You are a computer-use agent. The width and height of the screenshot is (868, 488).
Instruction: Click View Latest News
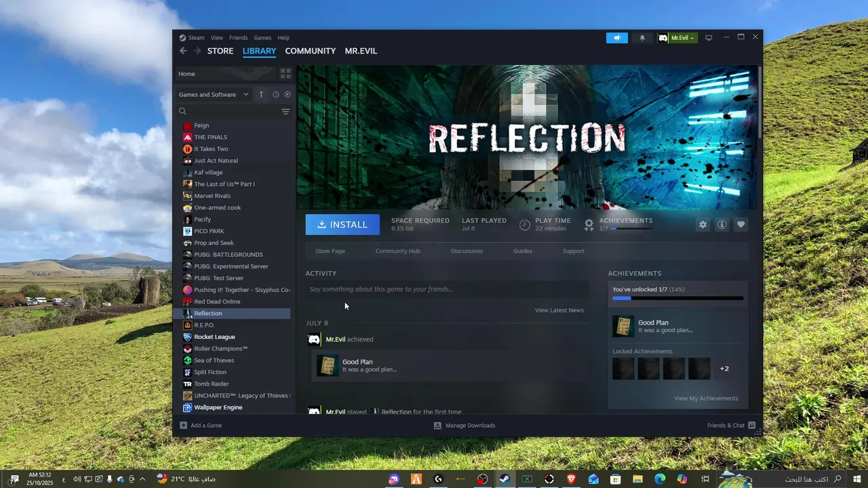[559, 310]
